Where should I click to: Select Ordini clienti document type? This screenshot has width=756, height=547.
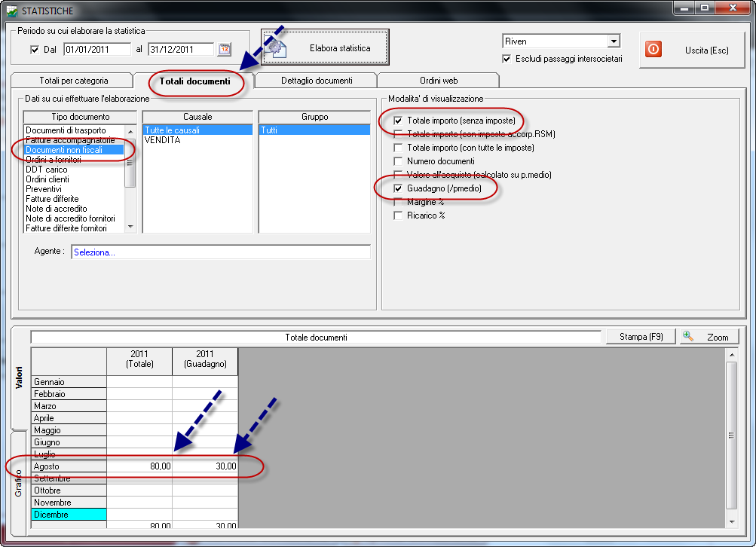[x=75, y=179]
